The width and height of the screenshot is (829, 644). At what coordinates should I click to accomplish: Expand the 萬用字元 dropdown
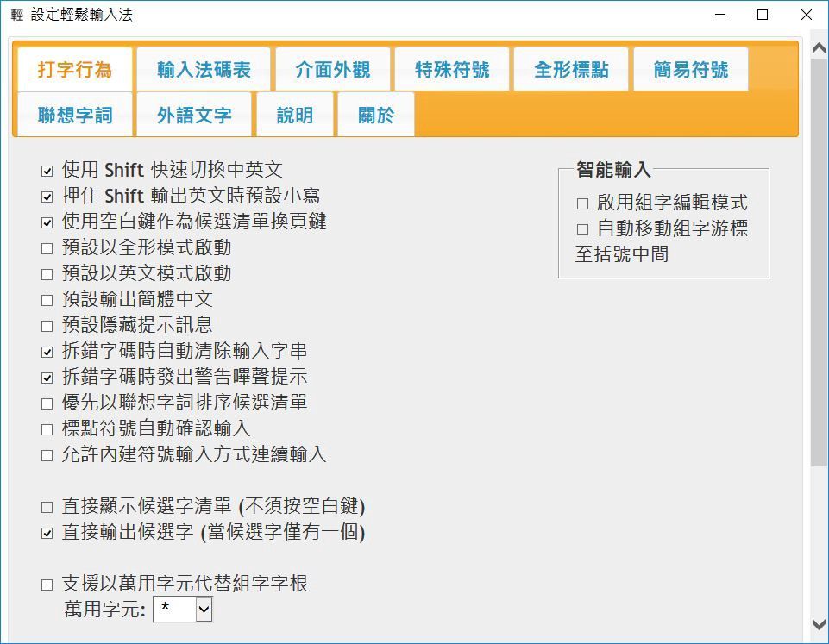[204, 610]
